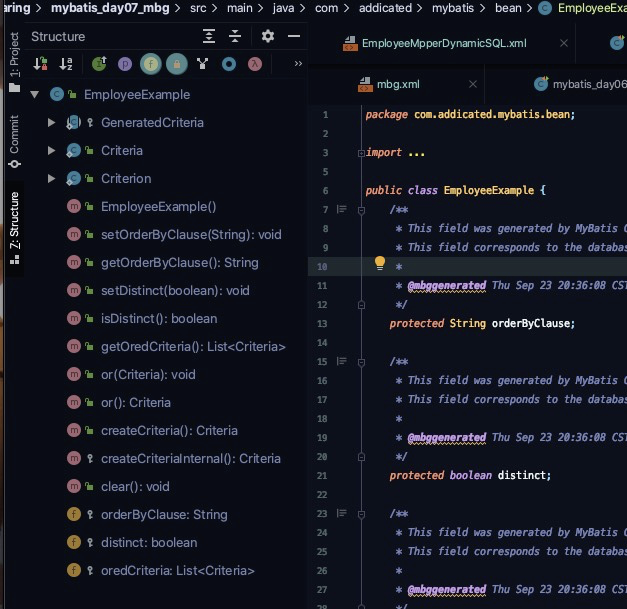Expand the GeneratedCriteria class node

[52, 122]
